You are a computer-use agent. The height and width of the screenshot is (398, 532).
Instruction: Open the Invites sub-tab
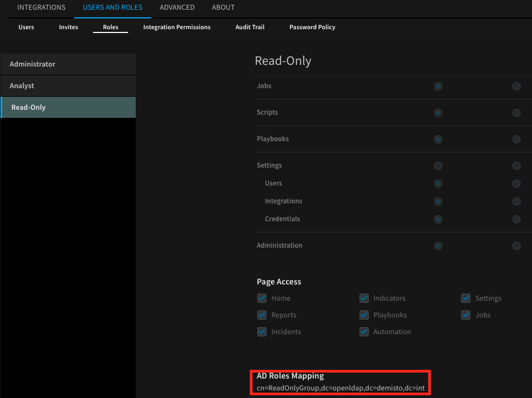point(68,27)
